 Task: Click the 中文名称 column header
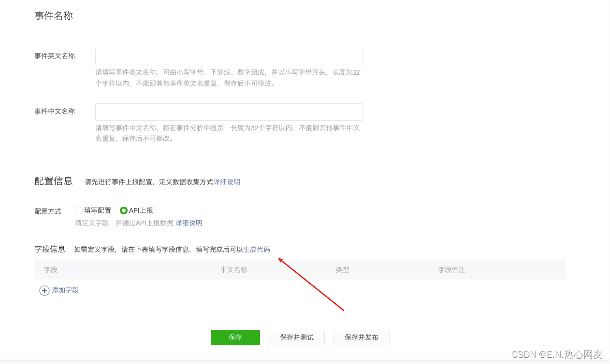click(x=234, y=270)
